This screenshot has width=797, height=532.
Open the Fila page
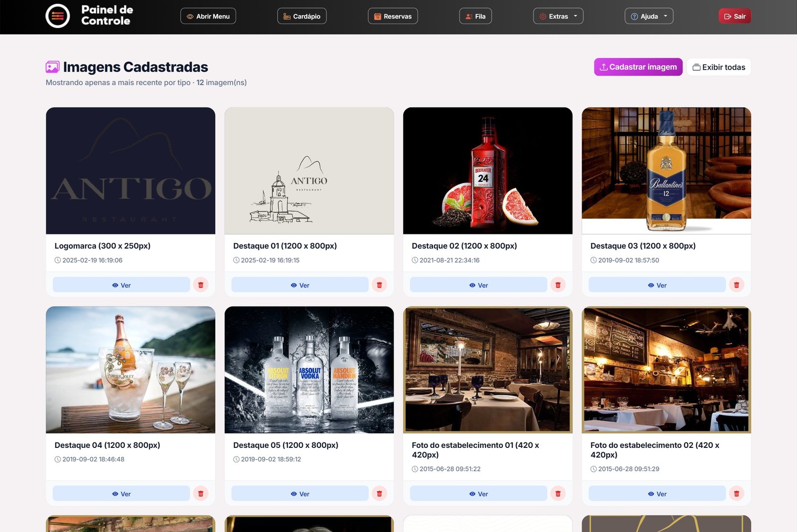point(476,16)
